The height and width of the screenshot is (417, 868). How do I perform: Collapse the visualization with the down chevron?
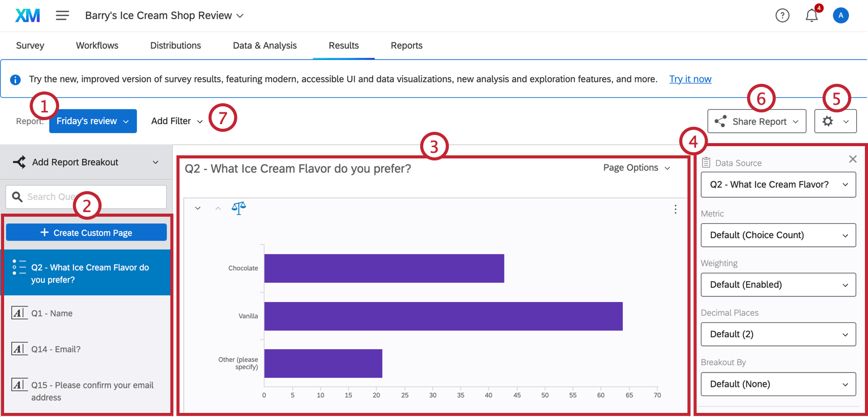click(x=198, y=208)
